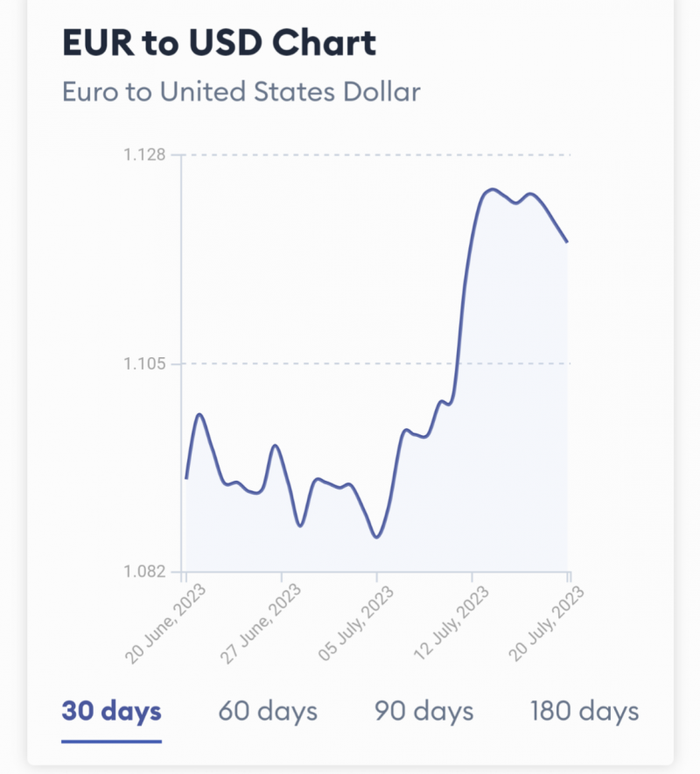Click the "EUR to USD Chart" heading

coord(219,44)
